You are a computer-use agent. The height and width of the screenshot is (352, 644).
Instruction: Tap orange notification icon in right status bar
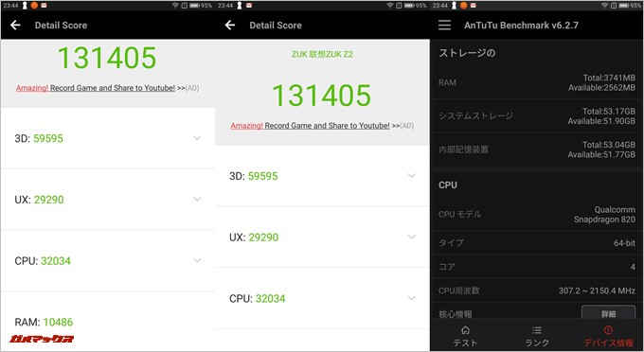463,6
